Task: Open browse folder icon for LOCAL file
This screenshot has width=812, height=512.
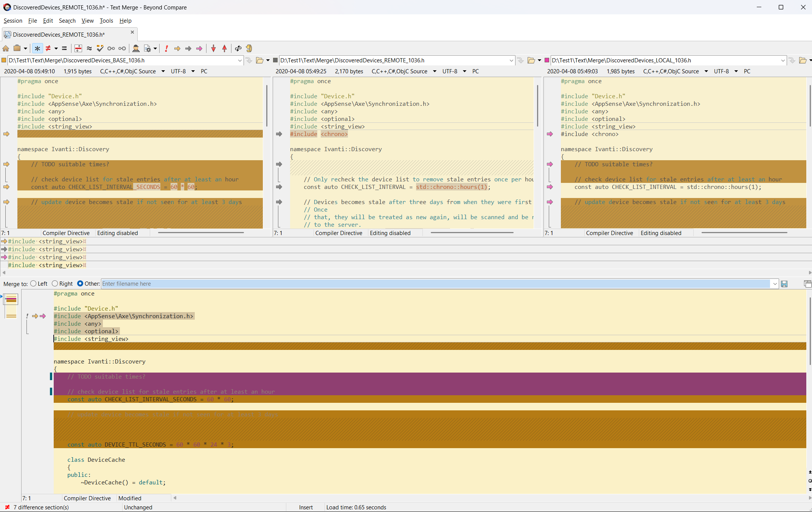Action: 803,60
